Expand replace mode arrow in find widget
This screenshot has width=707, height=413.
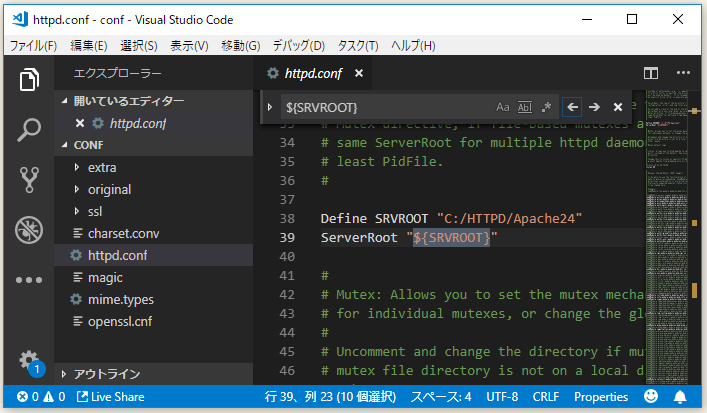coord(270,107)
